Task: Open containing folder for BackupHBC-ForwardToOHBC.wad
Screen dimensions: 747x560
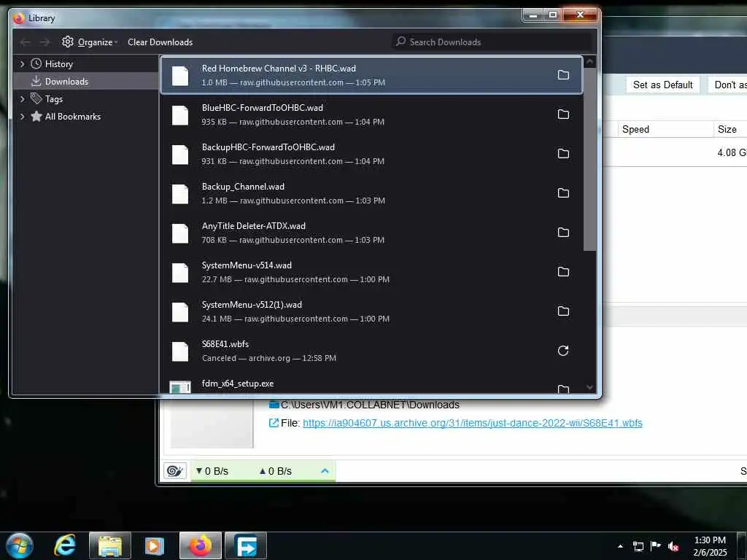Action: tap(563, 153)
